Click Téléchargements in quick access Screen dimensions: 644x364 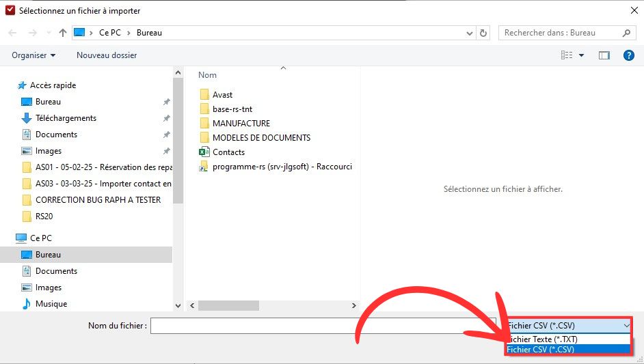pos(66,118)
